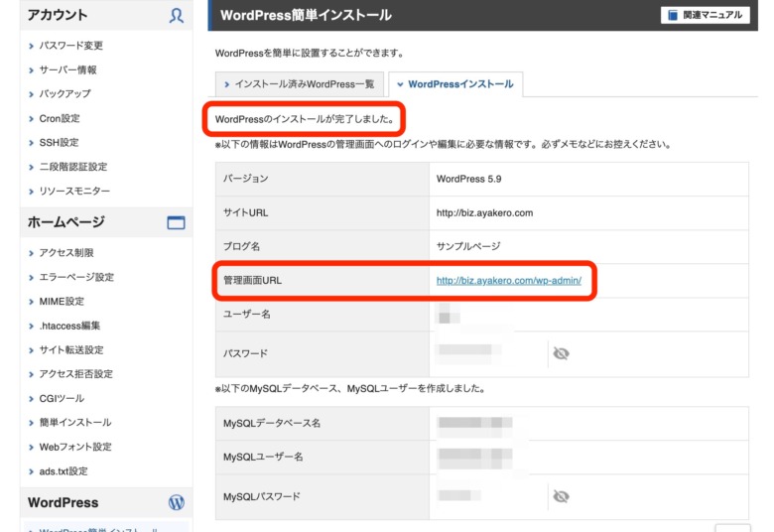Click the arrow beside Cron設定
Viewport: 774px width, 532px height.
point(31,119)
